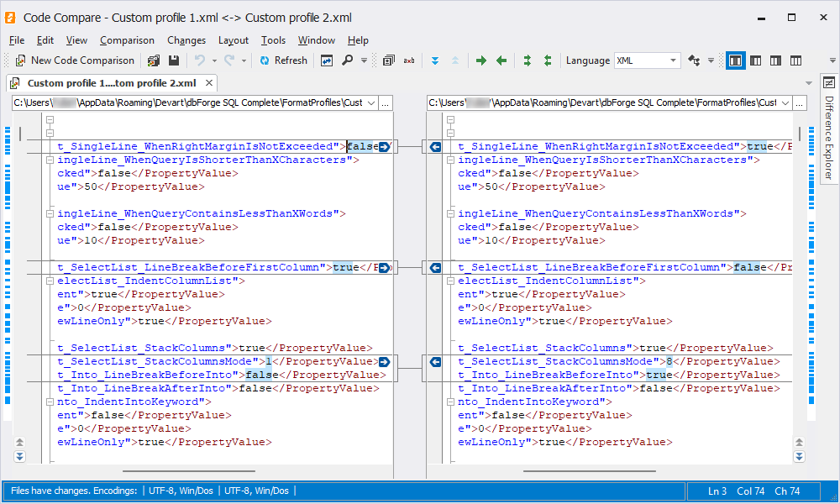Copy StackColumnsMode change to left pane arrow
840x504 pixels.
(435, 362)
